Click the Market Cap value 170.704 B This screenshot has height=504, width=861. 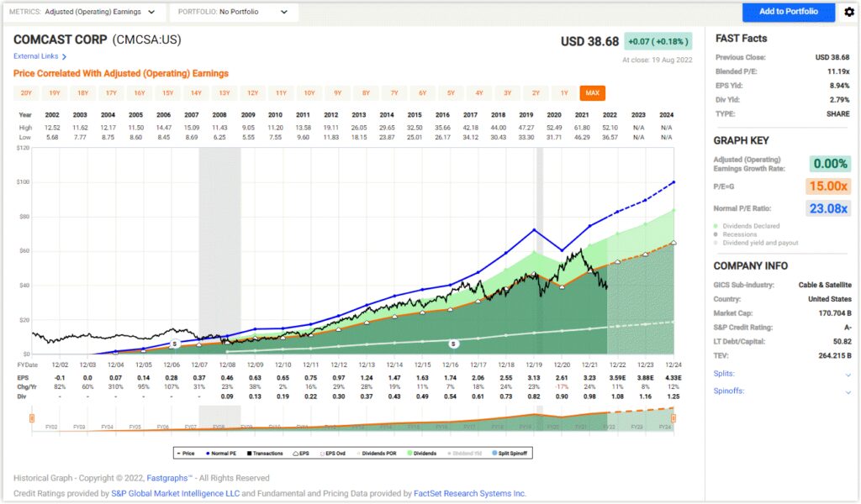tap(835, 313)
